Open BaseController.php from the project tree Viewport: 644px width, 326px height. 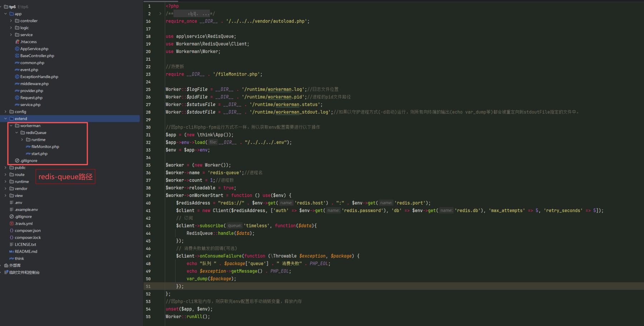(37, 56)
